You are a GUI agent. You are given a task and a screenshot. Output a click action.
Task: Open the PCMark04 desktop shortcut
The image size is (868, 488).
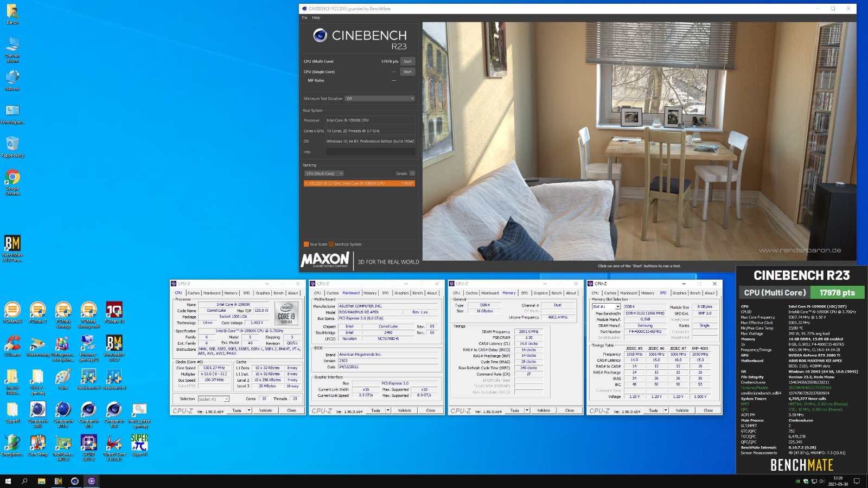(12, 313)
